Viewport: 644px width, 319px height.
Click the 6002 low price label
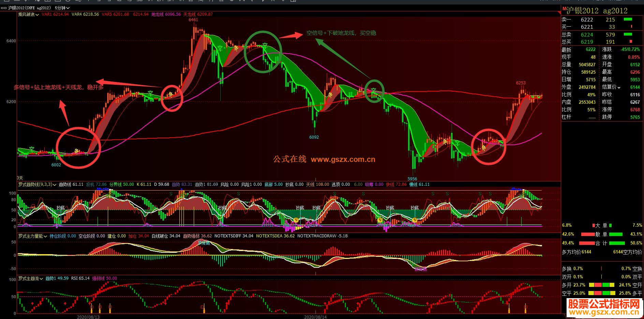tap(56, 165)
